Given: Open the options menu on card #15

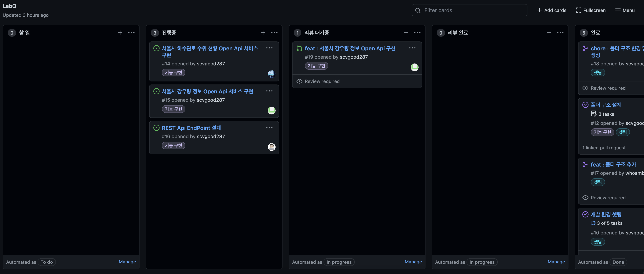Looking at the screenshot, I should (x=269, y=91).
